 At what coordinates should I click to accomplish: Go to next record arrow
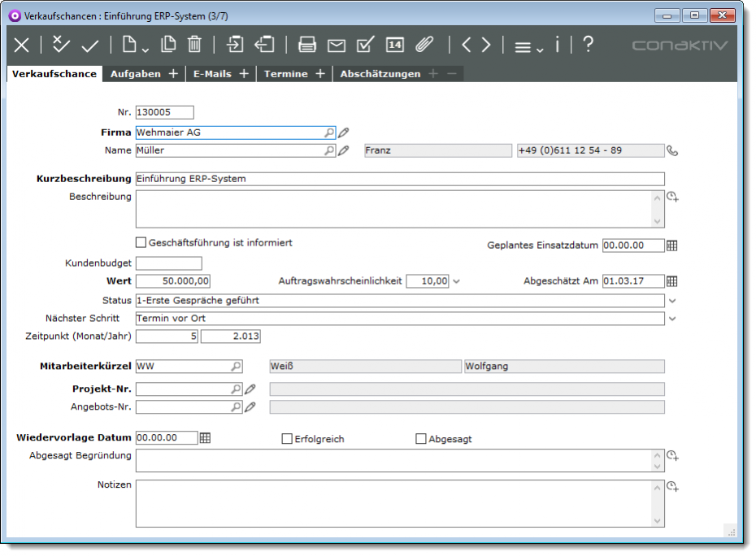pyautogui.click(x=486, y=45)
